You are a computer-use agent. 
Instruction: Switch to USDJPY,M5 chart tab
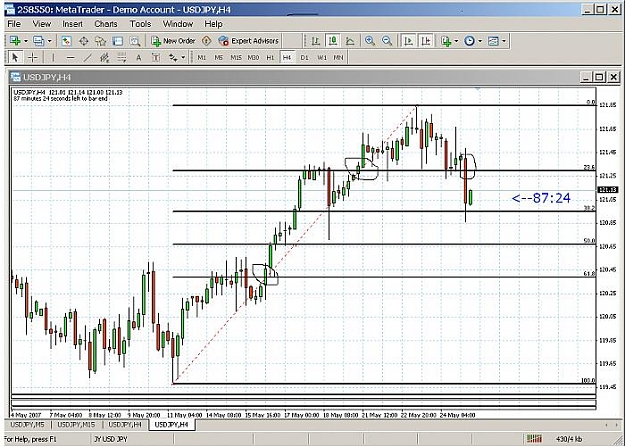[27, 425]
